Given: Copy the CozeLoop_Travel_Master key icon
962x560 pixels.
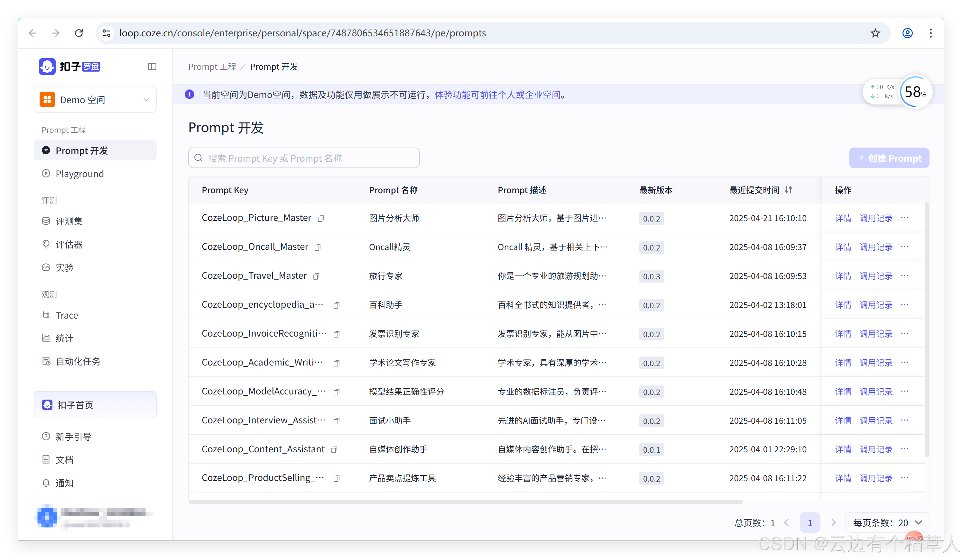Looking at the screenshot, I should pos(316,276).
